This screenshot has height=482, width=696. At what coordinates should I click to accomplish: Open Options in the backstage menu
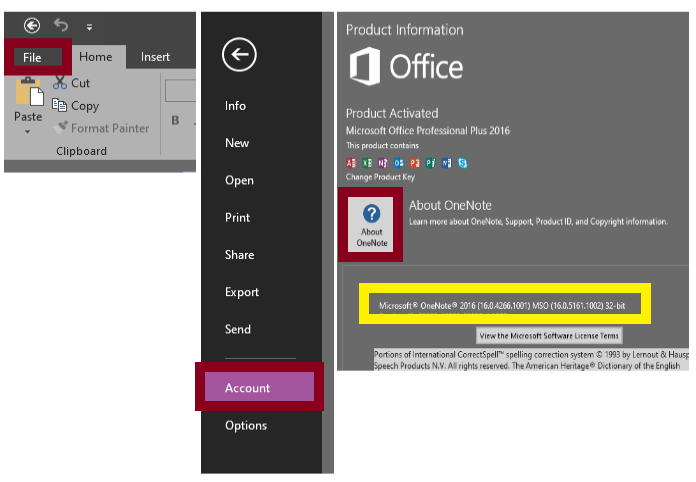click(246, 425)
